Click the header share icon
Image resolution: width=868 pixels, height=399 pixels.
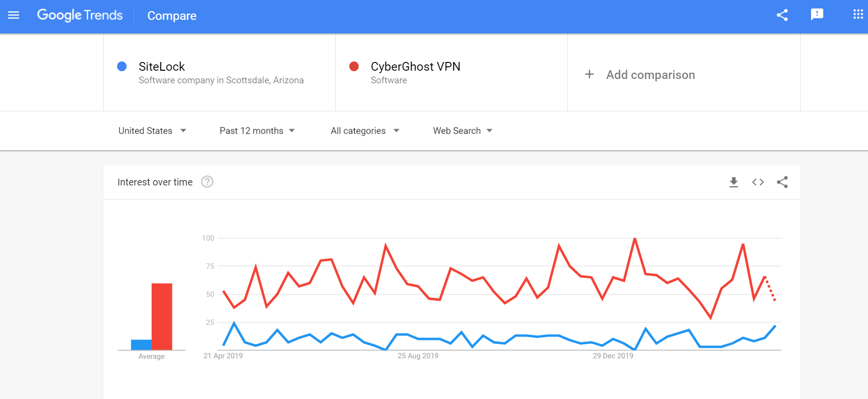[782, 15]
